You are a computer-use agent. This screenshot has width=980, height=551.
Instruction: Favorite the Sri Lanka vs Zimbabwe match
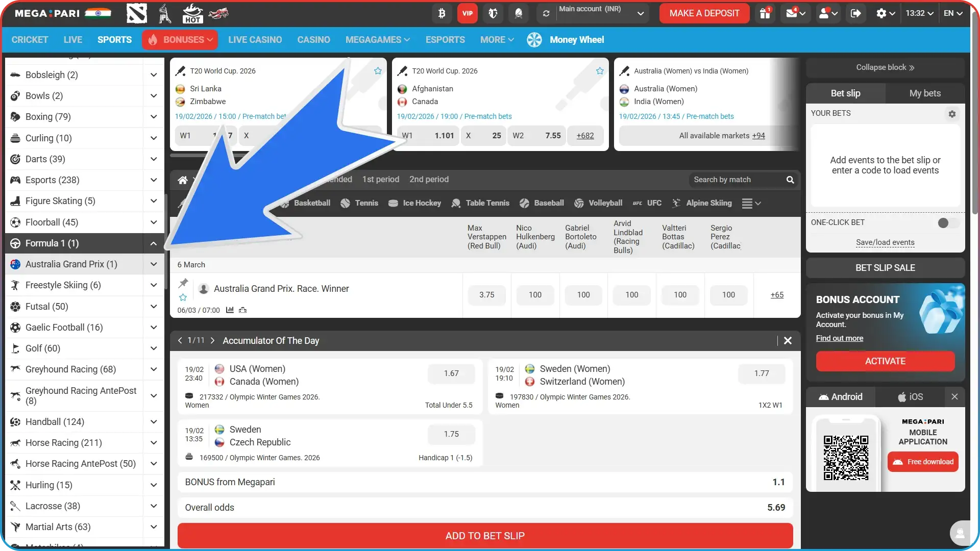coord(378,71)
